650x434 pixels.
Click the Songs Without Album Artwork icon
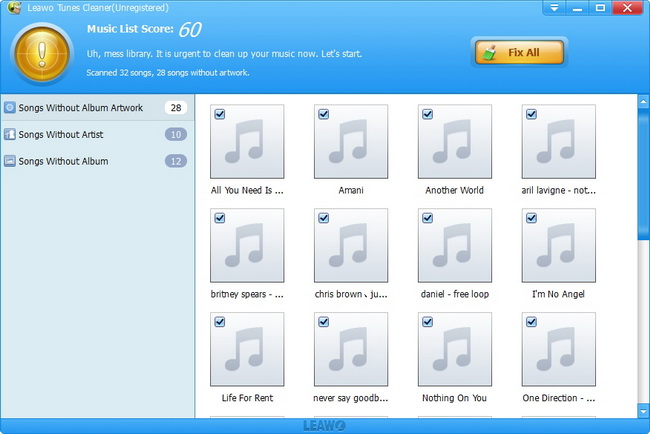10,108
